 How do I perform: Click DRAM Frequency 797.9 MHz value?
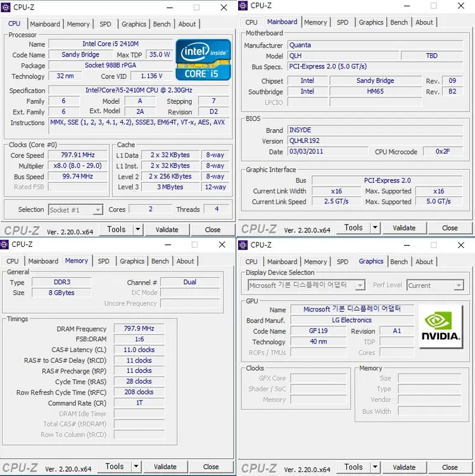(x=139, y=329)
